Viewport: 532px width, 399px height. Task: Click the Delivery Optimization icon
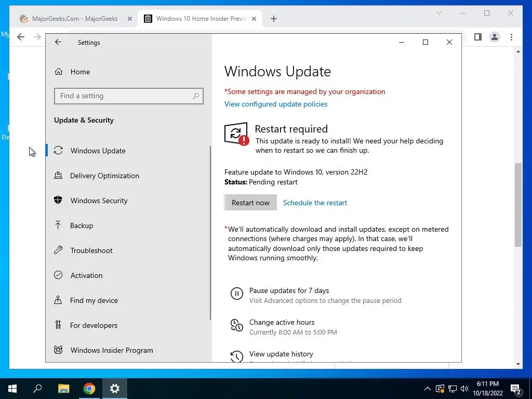point(58,176)
